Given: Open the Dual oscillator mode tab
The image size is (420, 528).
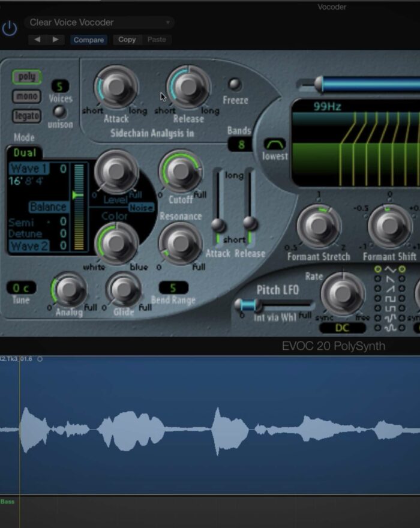Looking at the screenshot, I should click(25, 152).
